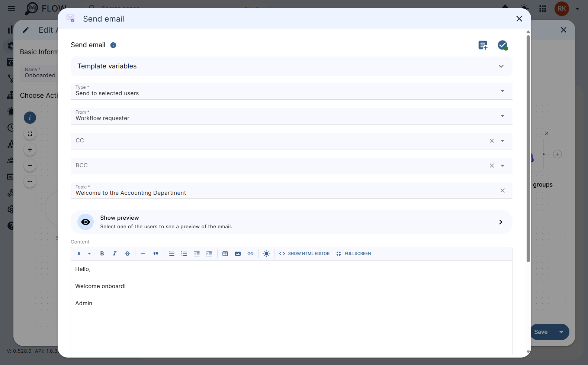588x365 pixels.
Task: Click the add template icon
Action: pyautogui.click(x=483, y=45)
